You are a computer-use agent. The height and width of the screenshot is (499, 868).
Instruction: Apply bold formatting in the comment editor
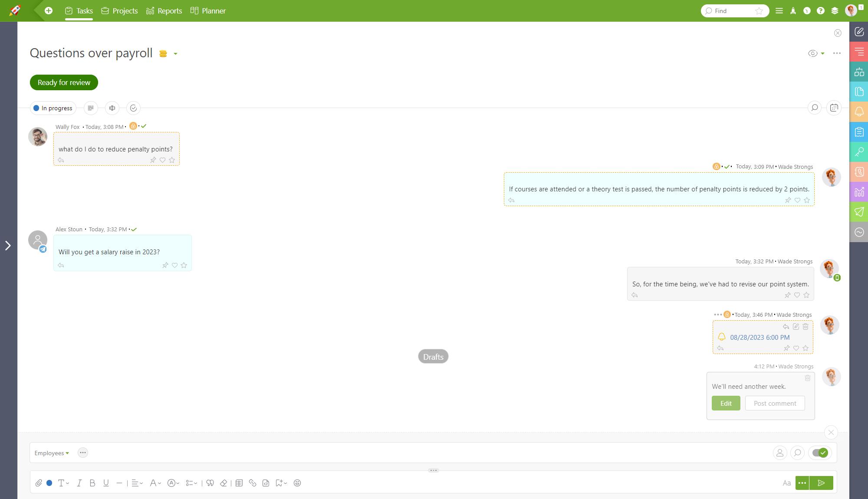click(92, 483)
